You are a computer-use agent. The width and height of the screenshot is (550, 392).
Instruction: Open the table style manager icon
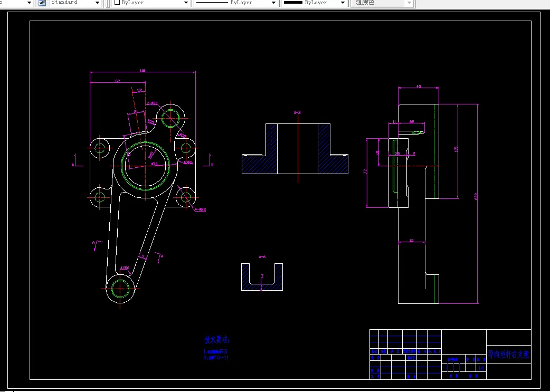click(42, 3)
